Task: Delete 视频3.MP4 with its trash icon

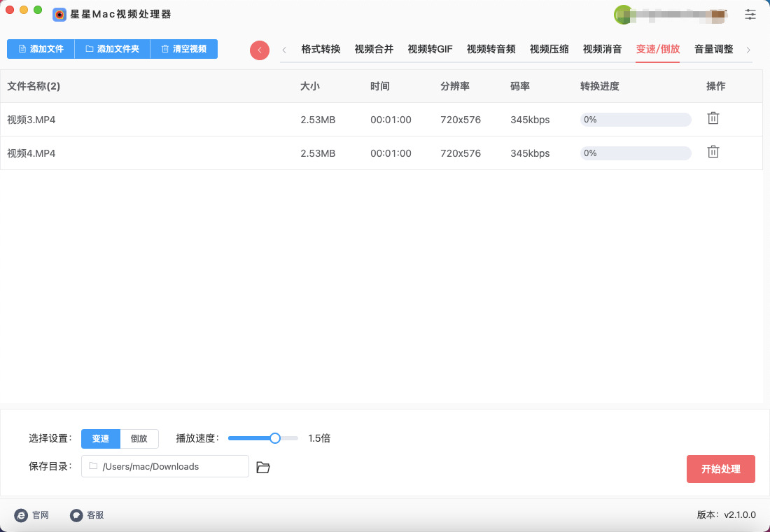Action: pos(713,118)
